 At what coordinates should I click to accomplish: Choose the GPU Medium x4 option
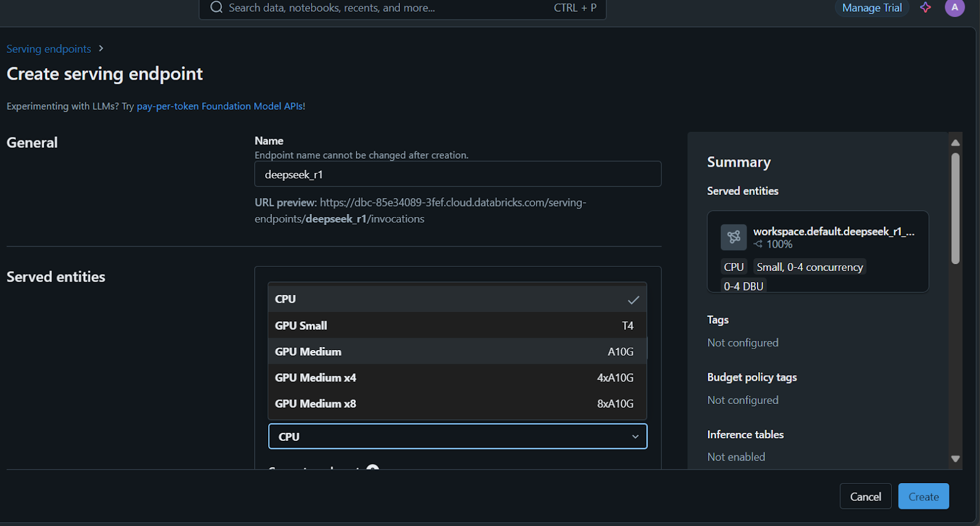pyautogui.click(x=457, y=378)
